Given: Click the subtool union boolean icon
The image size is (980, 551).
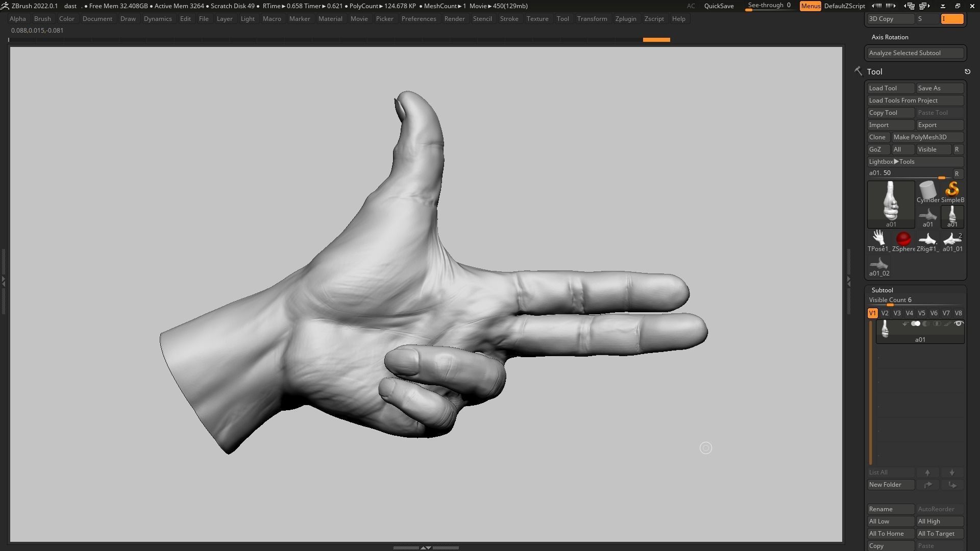Looking at the screenshot, I should point(916,324).
